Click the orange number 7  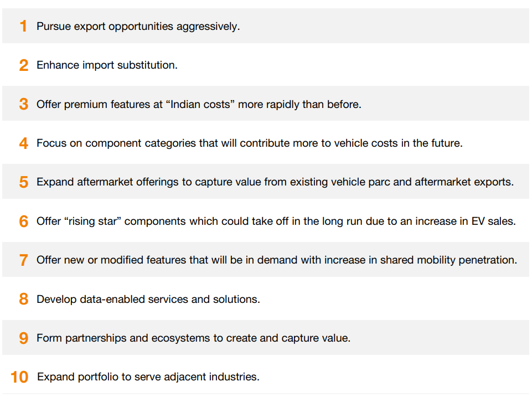[24, 260]
